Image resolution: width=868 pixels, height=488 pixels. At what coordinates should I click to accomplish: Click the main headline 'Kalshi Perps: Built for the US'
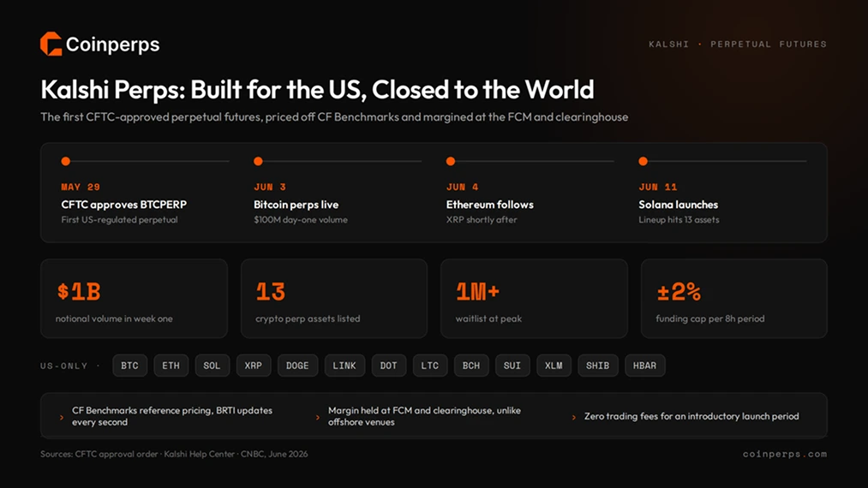coord(317,90)
